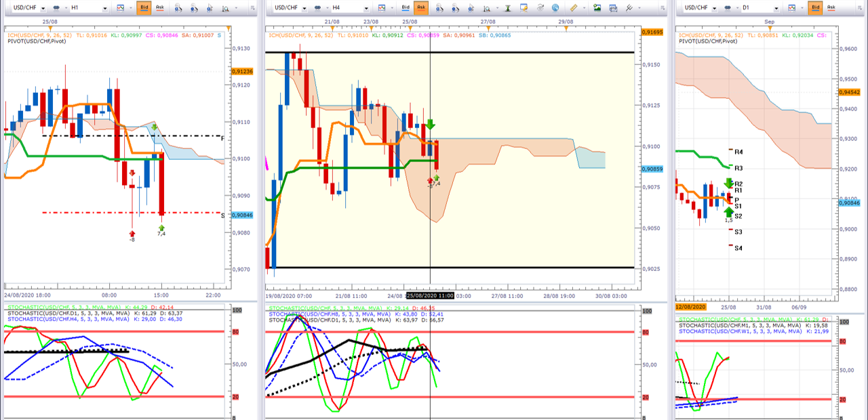This screenshot has width=868, height=420.
Task: Toggle Ask price on the D1 chart
Action: pos(831,7)
